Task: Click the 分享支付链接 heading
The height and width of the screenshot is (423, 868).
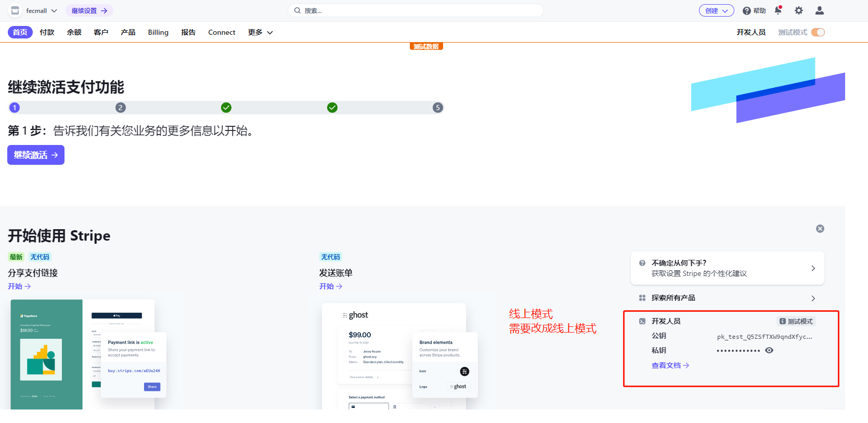Action: pyautogui.click(x=33, y=273)
